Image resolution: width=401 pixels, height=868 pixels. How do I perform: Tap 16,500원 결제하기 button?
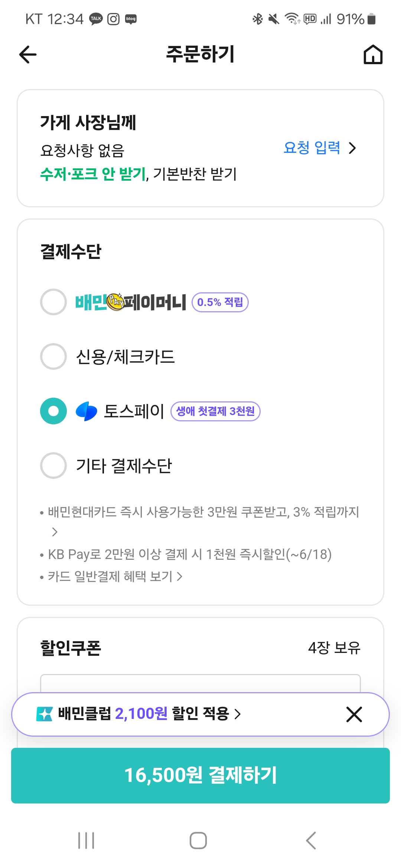click(x=200, y=775)
